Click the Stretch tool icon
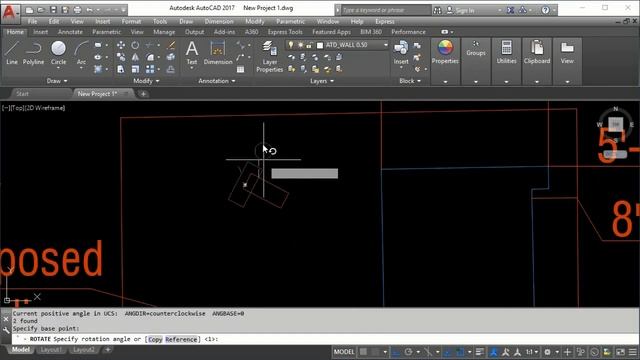Viewport: 640px width, 360px height. click(121, 69)
